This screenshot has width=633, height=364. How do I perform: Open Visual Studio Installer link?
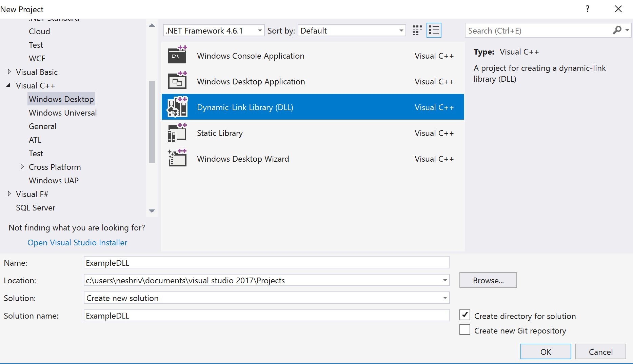(77, 243)
